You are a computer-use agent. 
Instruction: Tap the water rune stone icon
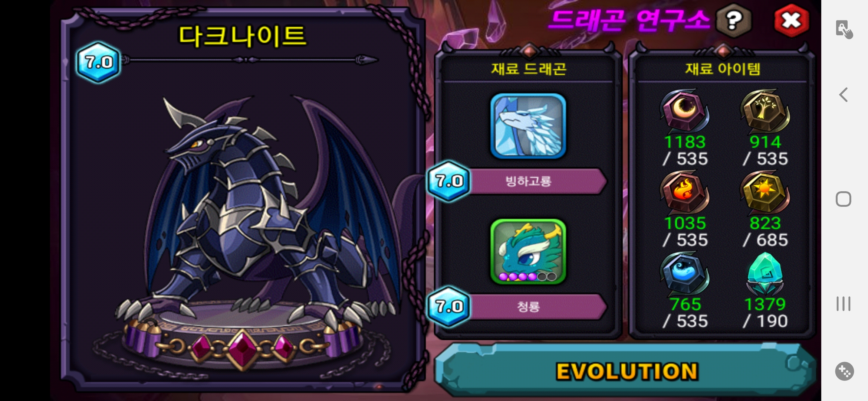(x=685, y=274)
